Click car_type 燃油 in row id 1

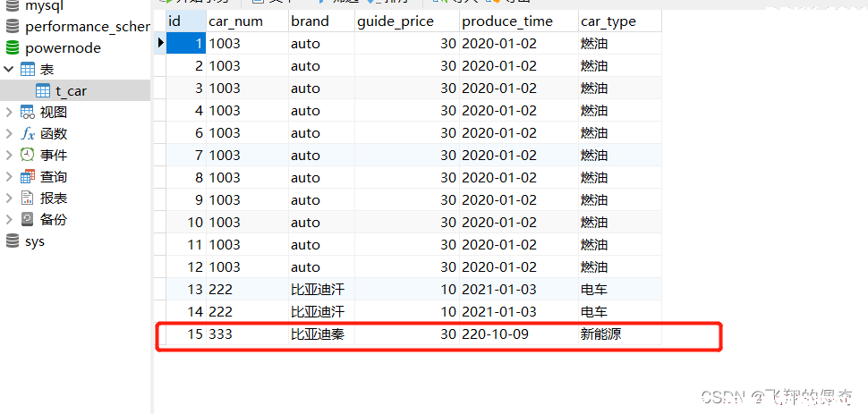(x=620, y=43)
